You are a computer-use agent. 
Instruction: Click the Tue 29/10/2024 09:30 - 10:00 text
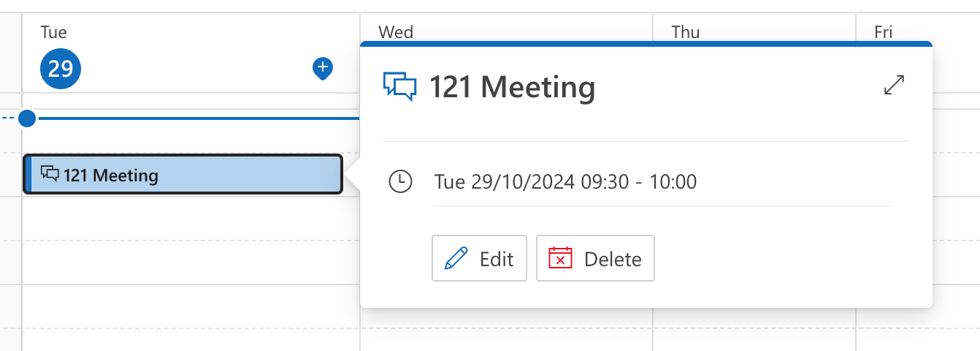pyautogui.click(x=565, y=181)
